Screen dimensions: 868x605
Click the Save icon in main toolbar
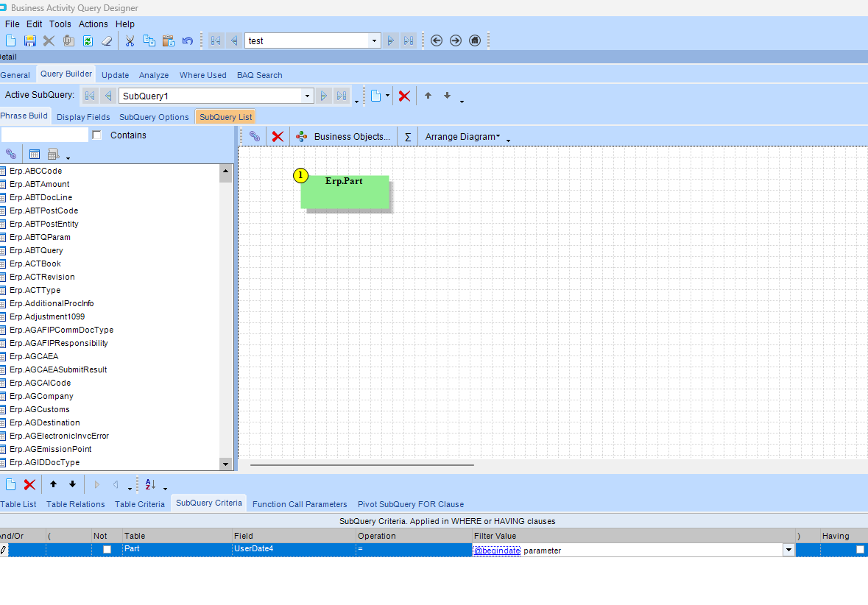pos(30,40)
